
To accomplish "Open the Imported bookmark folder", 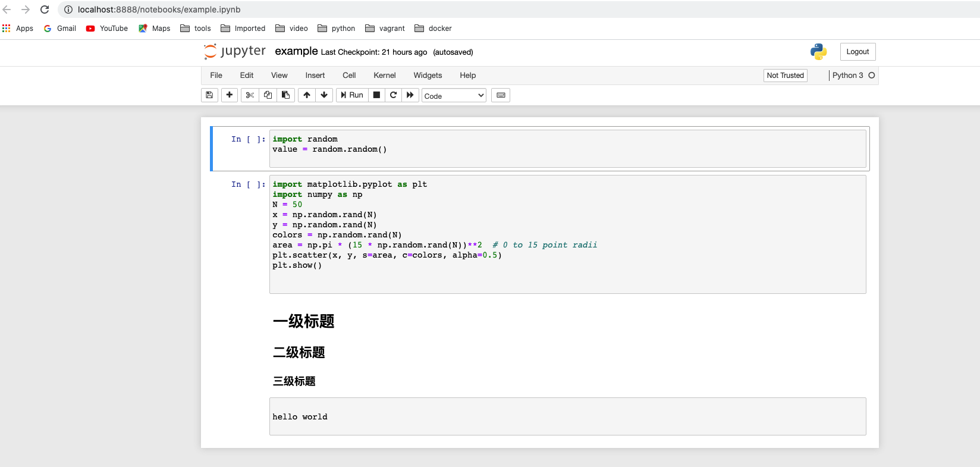I will coord(243,29).
